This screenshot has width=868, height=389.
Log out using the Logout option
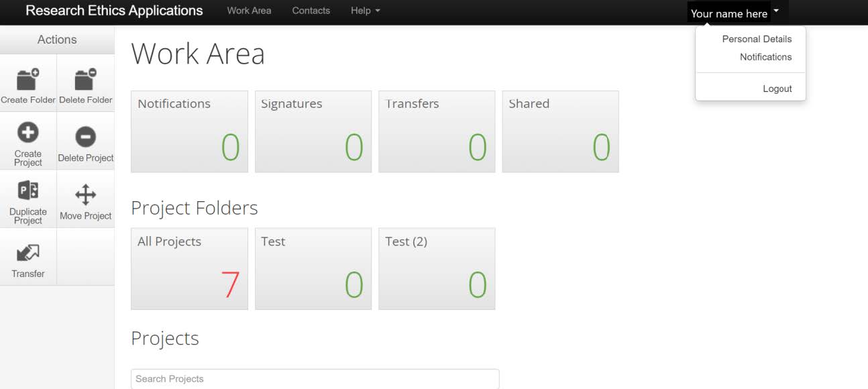[x=777, y=89]
